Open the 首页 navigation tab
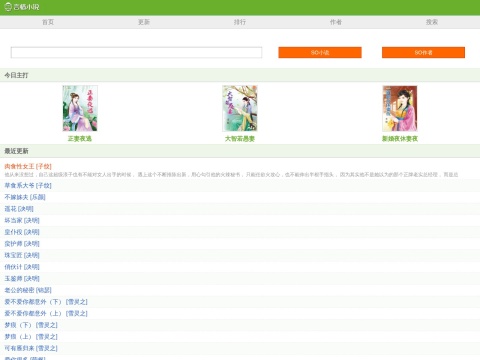The image size is (480, 360). click(x=48, y=22)
